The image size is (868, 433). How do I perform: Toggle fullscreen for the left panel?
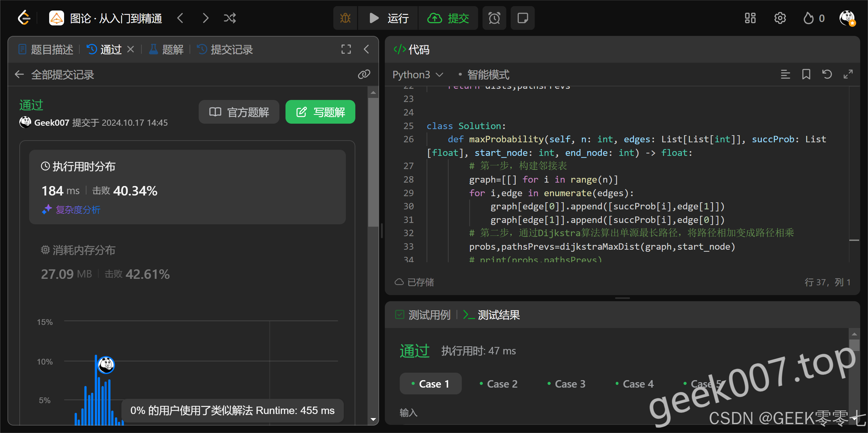tap(346, 49)
